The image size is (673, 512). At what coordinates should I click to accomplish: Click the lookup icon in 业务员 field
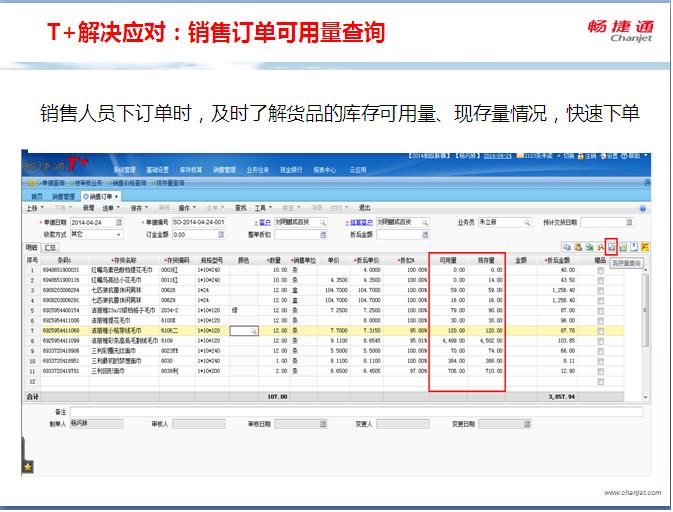tap(527, 222)
